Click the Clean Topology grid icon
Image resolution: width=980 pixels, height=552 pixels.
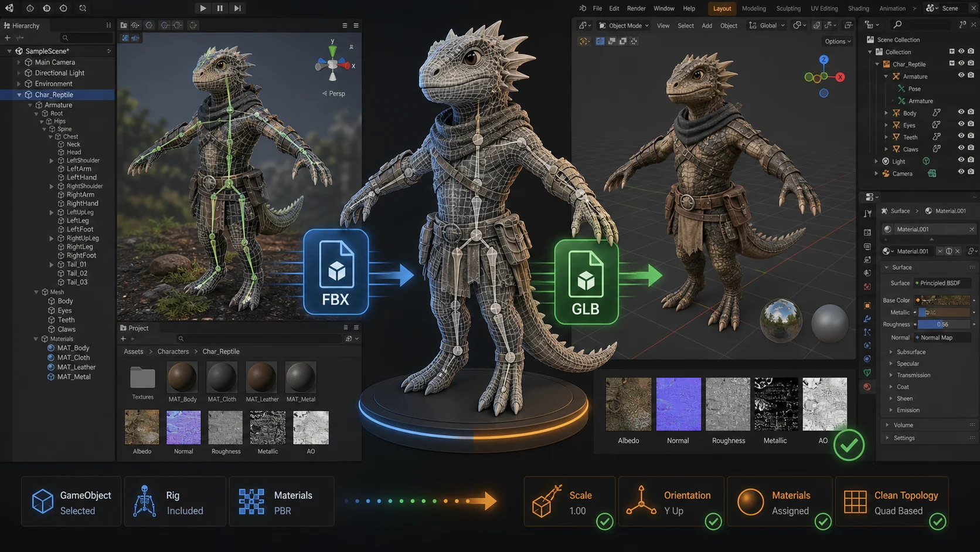point(855,502)
